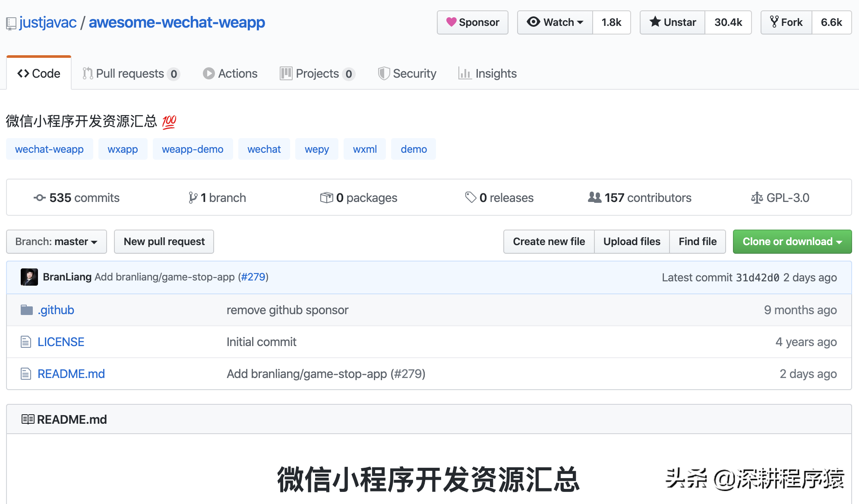Click the .github folder link
The width and height of the screenshot is (859, 504).
(56, 309)
